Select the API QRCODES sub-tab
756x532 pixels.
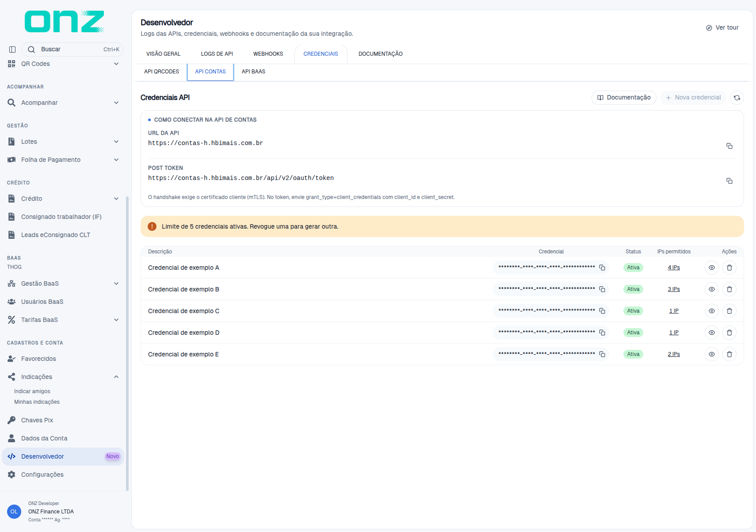tap(162, 72)
